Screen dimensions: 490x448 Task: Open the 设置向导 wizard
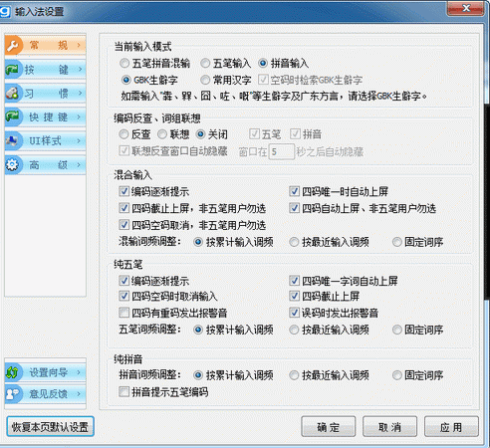pos(46,372)
